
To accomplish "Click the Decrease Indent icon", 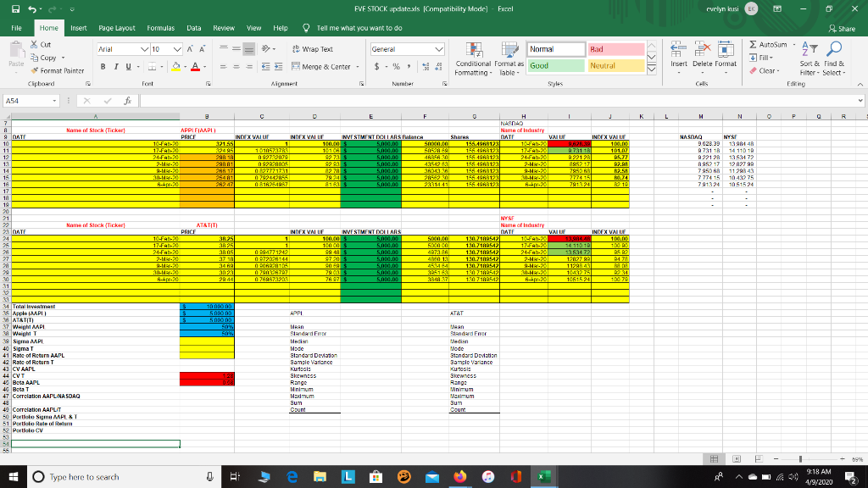I will (265, 67).
